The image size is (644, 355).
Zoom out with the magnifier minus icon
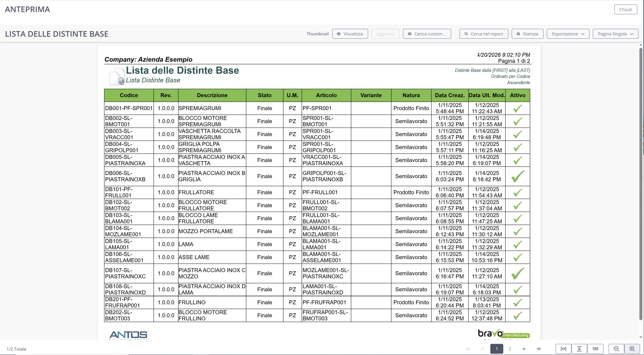point(616,349)
